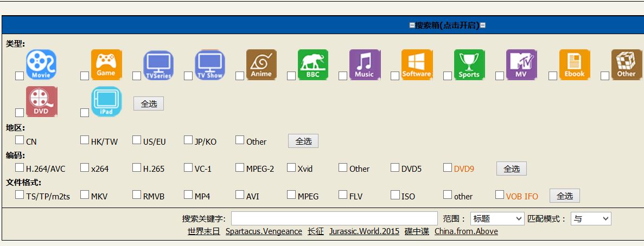Select the Ebook category icon
Screen dimensions: 644x246
575,64
